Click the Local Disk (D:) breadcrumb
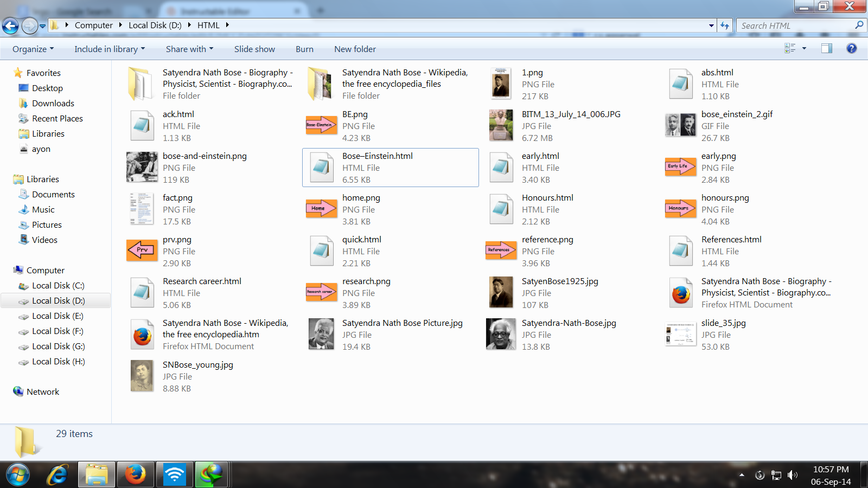The width and height of the screenshot is (868, 488). click(x=155, y=25)
